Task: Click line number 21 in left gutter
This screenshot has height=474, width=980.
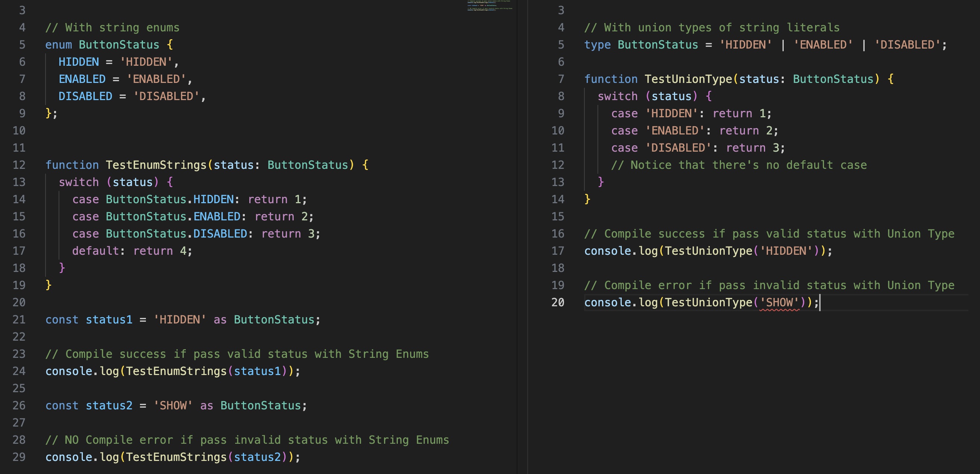Action: pos(19,319)
